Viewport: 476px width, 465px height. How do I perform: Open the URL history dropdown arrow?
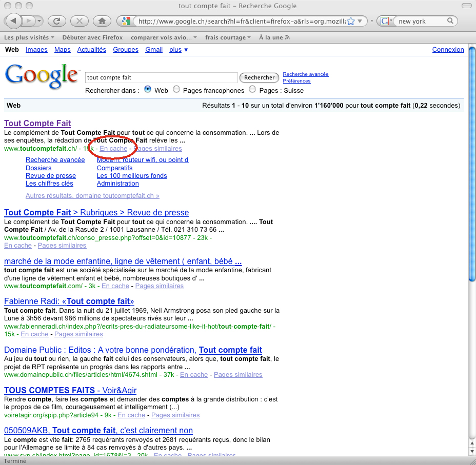click(360, 21)
